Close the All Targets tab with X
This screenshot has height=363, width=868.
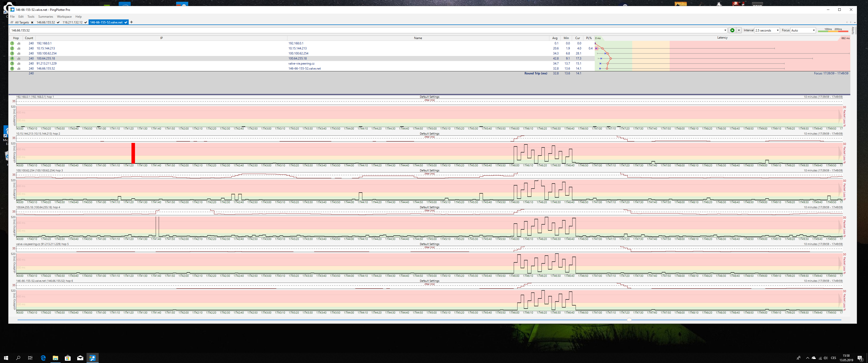tap(32, 22)
